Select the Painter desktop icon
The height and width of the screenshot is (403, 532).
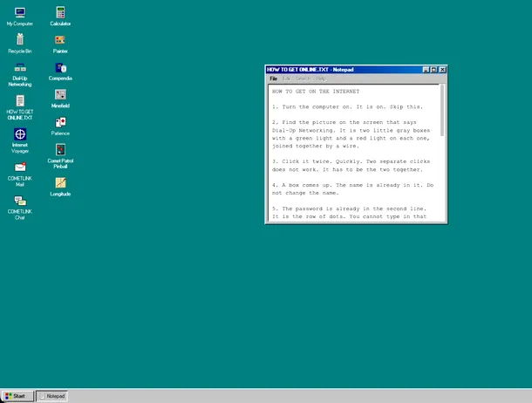click(x=60, y=44)
